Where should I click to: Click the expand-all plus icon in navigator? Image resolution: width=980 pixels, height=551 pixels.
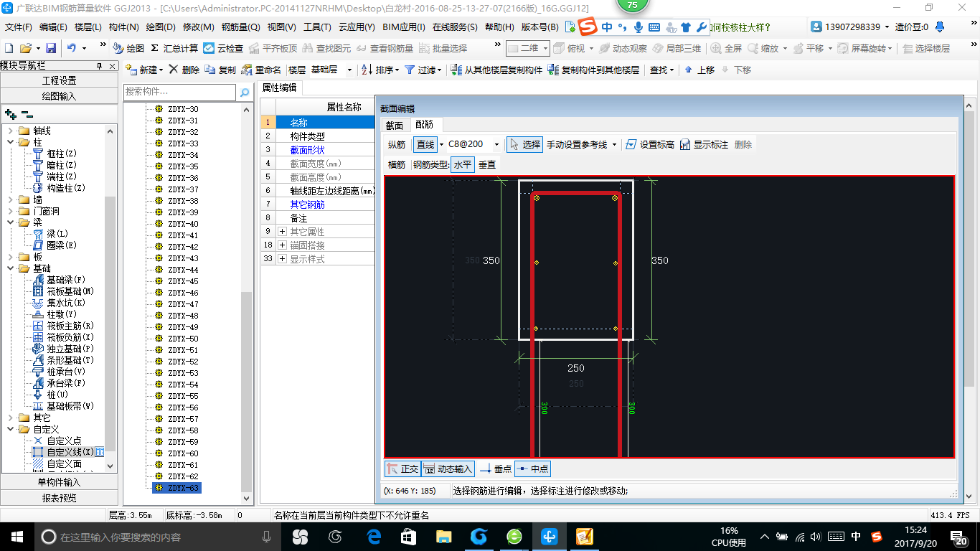pos(10,114)
